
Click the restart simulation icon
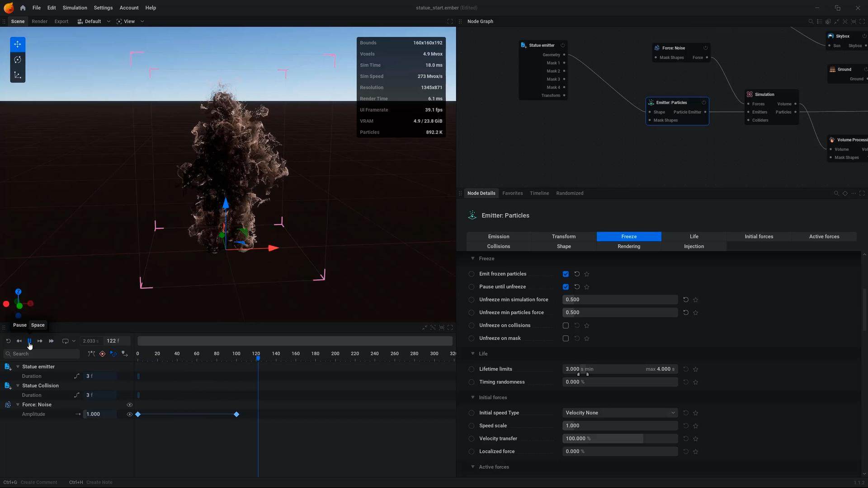coord(8,341)
